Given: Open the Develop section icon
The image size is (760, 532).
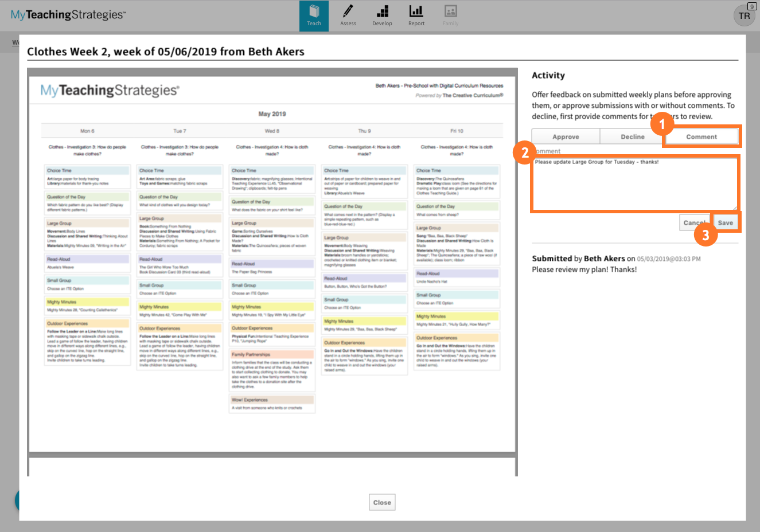Looking at the screenshot, I should [x=382, y=15].
